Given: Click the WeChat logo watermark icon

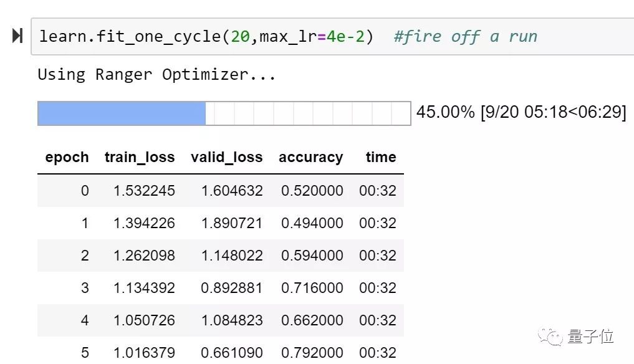Looking at the screenshot, I should [552, 337].
